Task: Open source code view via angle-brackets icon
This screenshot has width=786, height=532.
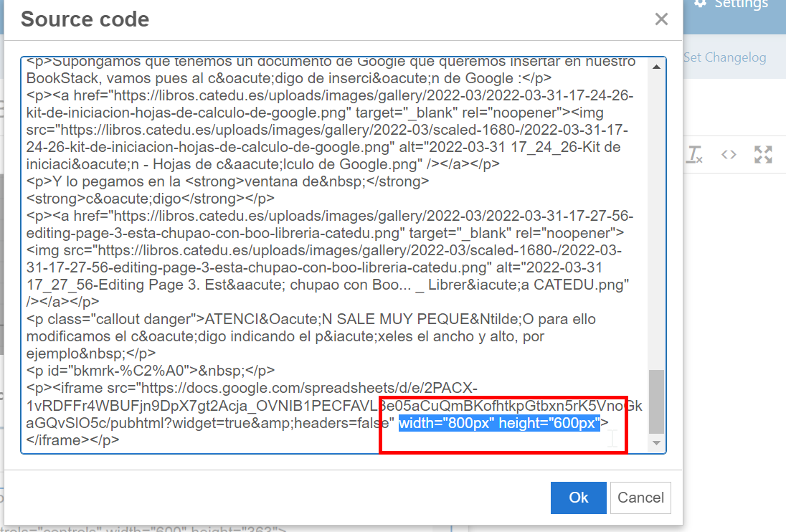Action: tap(729, 154)
